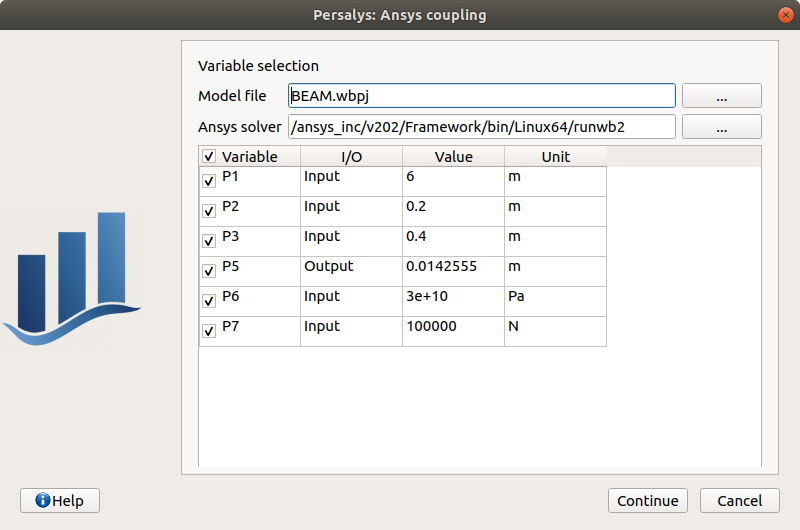
Task: Disable the P5 output variable checkbox
Action: point(209,272)
